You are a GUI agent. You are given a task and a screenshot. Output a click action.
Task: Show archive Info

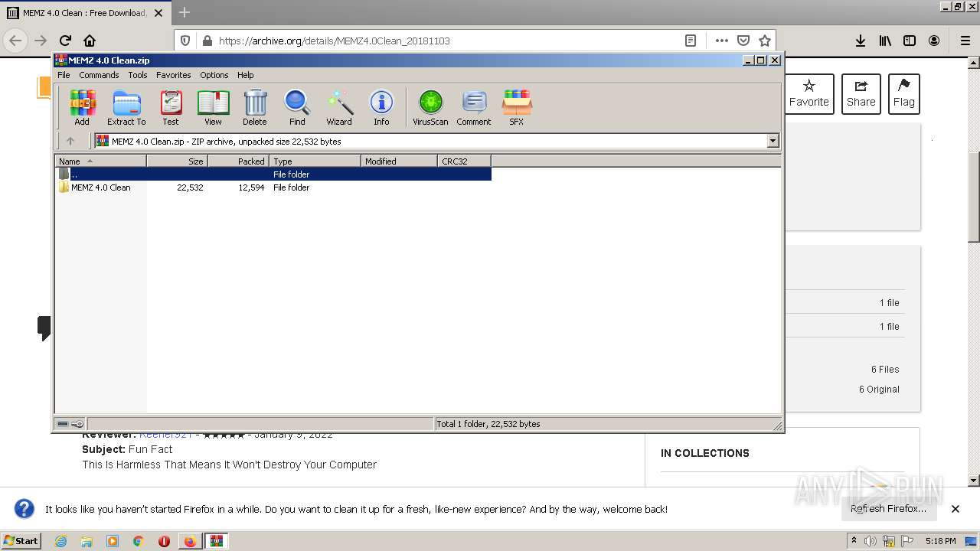click(381, 107)
